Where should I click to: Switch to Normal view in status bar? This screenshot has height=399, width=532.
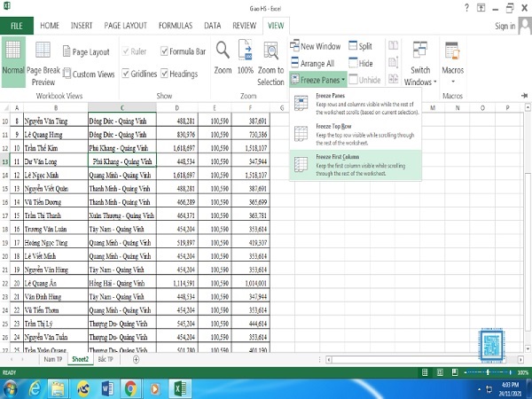pyautogui.click(x=425, y=372)
